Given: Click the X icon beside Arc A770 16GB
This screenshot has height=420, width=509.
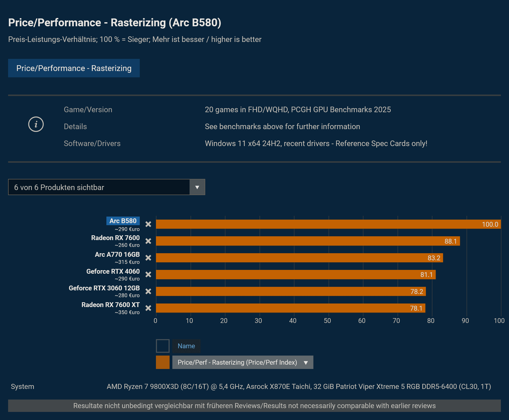Looking at the screenshot, I should point(148,258).
